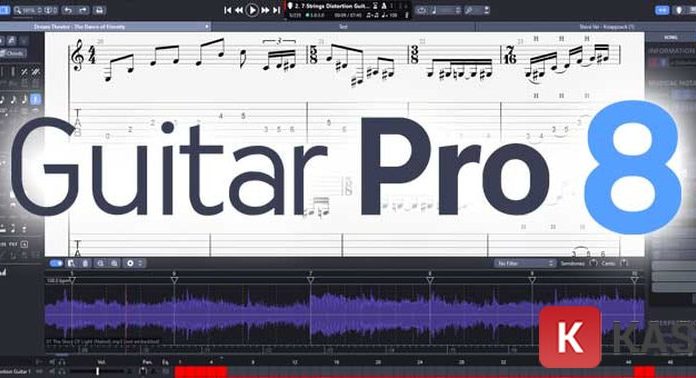Click the 4/4 time signature in score
This screenshot has width=696, height=378.
point(92,56)
